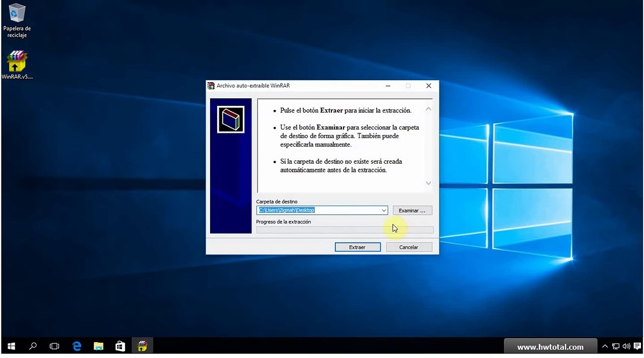Click the WinRAR running app taskbar icon
This screenshot has width=644, height=358.
coord(142,346)
